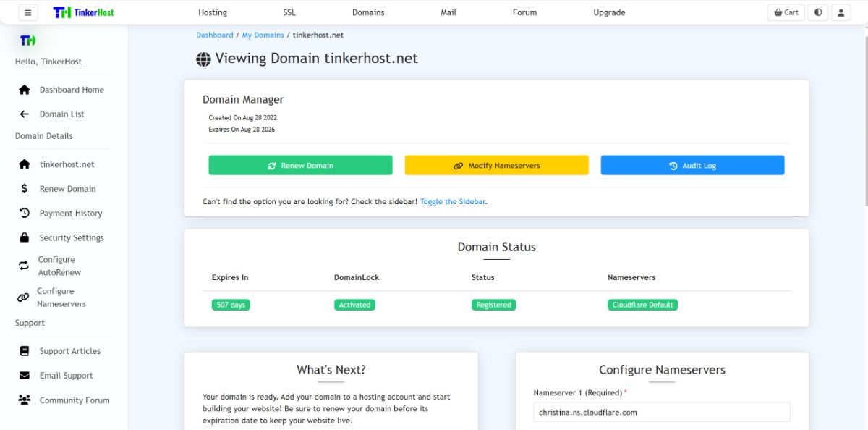
Task: Open the Cart button
Action: tap(786, 12)
